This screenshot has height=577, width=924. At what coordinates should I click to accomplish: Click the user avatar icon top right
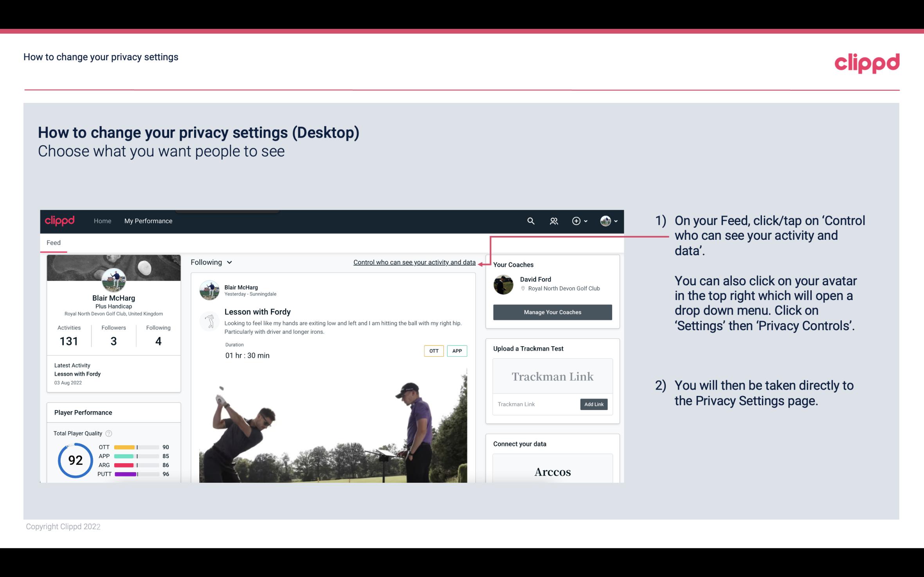click(605, 221)
